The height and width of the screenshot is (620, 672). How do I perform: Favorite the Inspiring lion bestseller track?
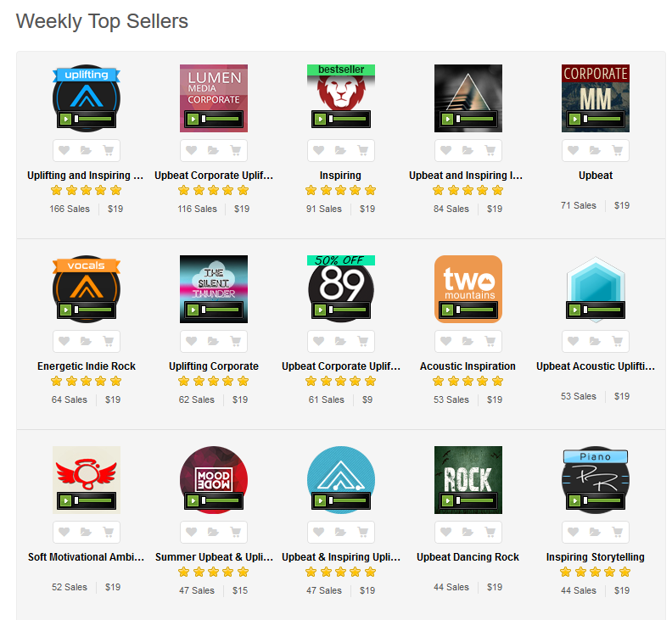(x=318, y=150)
